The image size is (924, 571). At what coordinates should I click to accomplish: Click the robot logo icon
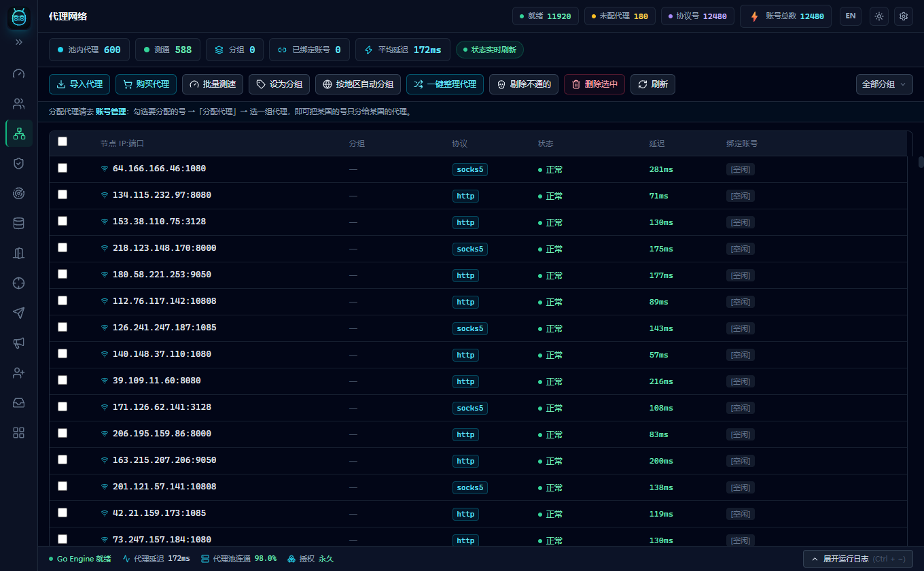(x=19, y=18)
